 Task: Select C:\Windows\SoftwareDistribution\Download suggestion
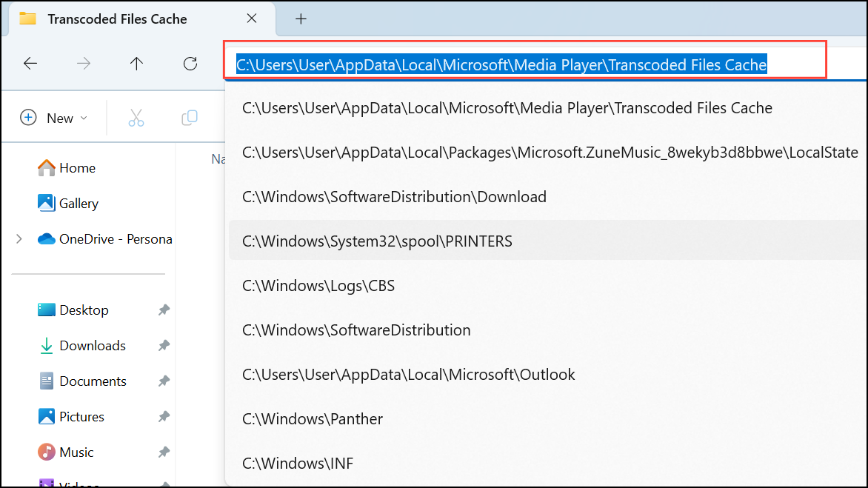(x=547, y=196)
